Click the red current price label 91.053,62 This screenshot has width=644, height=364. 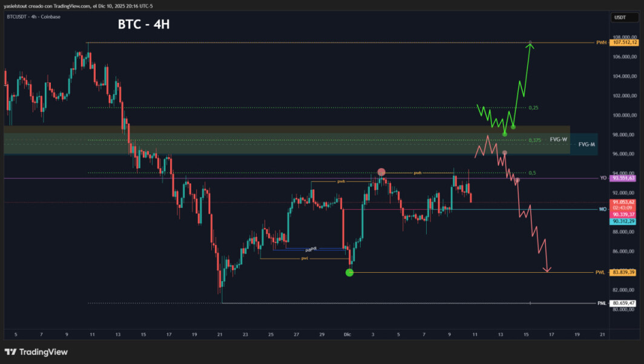[x=623, y=203]
